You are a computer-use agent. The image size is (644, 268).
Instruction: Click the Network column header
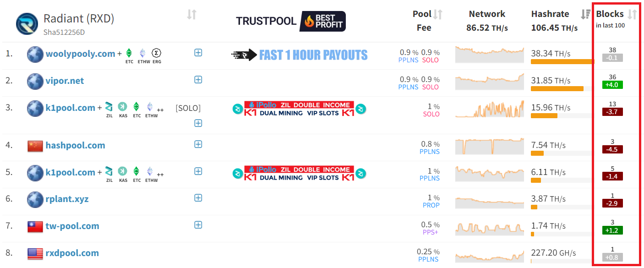487,14
